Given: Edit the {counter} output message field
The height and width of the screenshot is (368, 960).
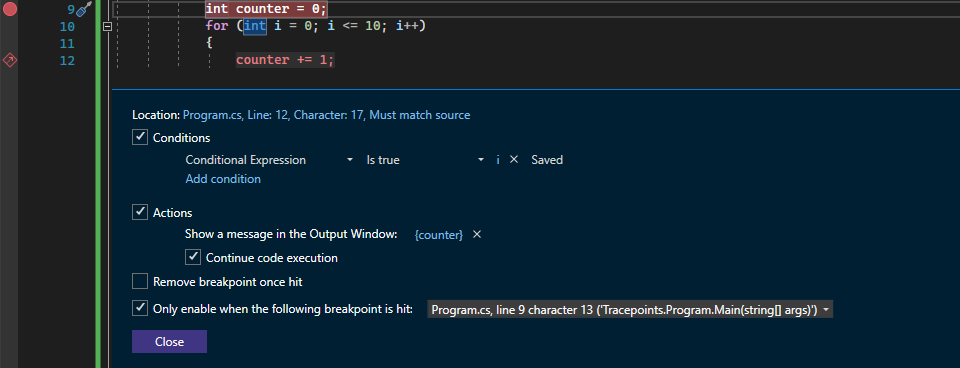Looking at the screenshot, I should (x=439, y=235).
